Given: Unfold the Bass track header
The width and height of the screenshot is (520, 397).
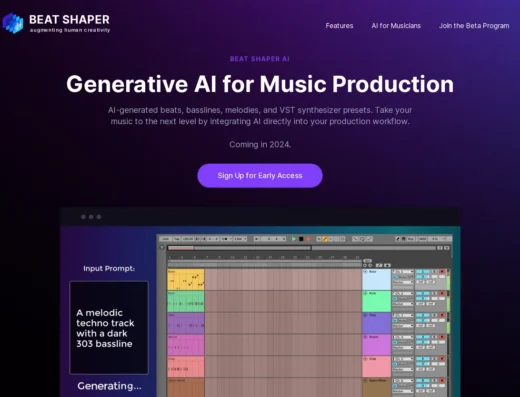Looking at the screenshot, I should coord(365,272).
